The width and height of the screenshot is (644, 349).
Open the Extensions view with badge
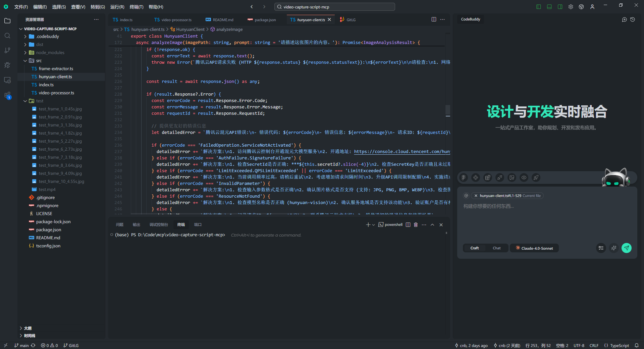[x=7, y=95]
